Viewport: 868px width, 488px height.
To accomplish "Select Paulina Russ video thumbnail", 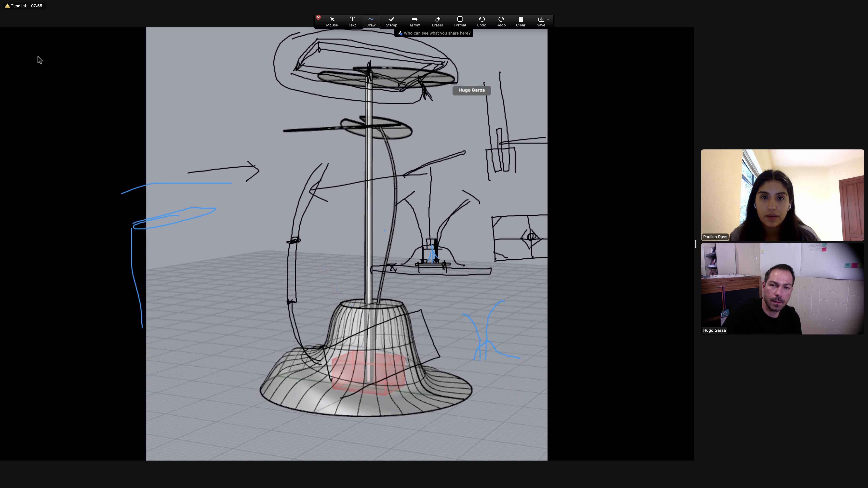I will pos(782,195).
